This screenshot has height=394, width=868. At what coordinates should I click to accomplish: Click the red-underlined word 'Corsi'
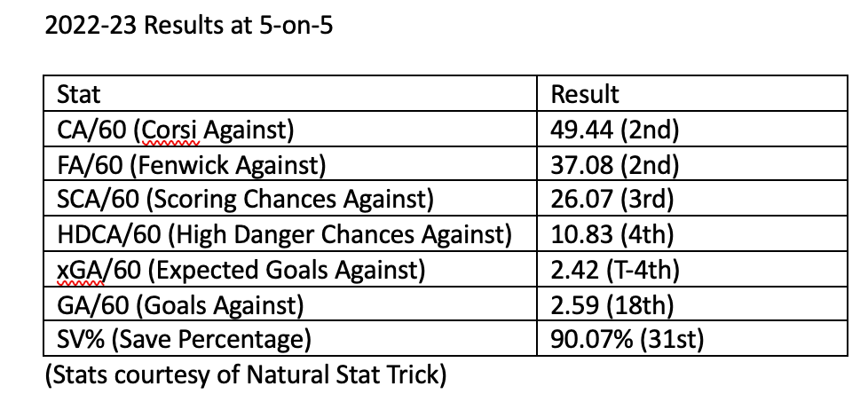point(174,130)
